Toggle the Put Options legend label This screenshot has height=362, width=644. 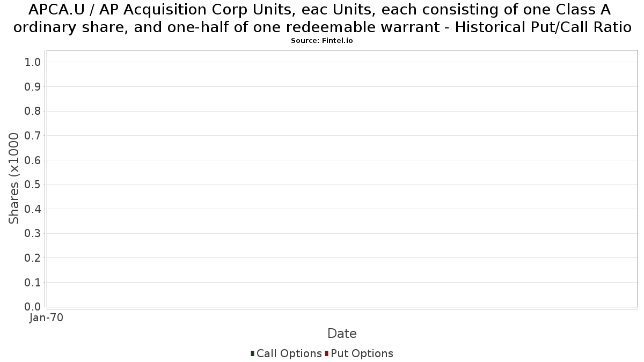pyautogui.click(x=362, y=353)
